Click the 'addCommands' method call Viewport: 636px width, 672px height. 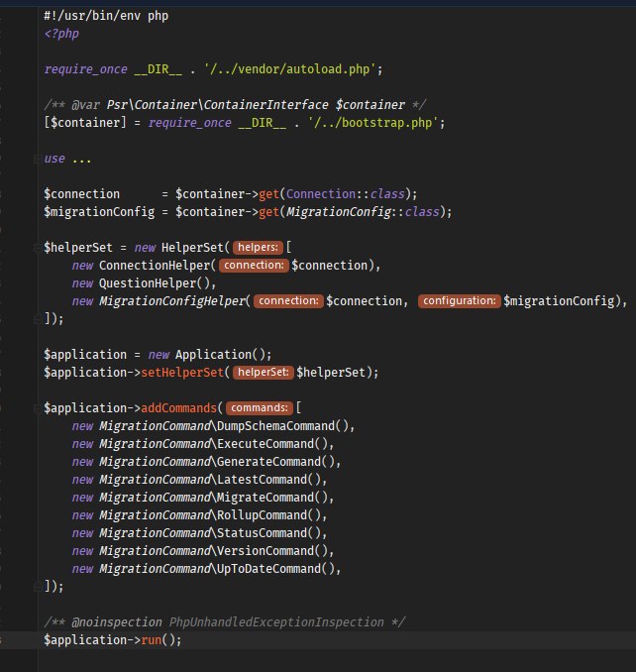tap(179, 407)
